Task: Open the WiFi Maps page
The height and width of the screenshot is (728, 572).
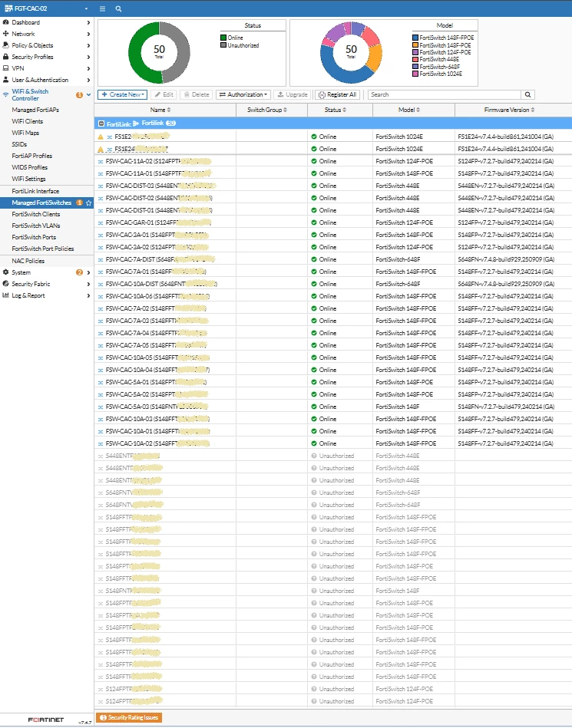Action: (x=25, y=133)
